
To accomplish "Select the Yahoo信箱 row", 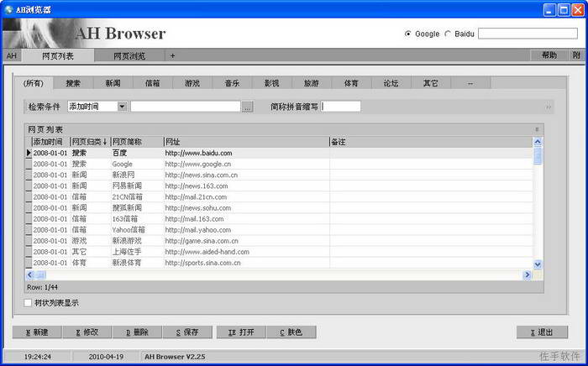I will pyautogui.click(x=279, y=230).
